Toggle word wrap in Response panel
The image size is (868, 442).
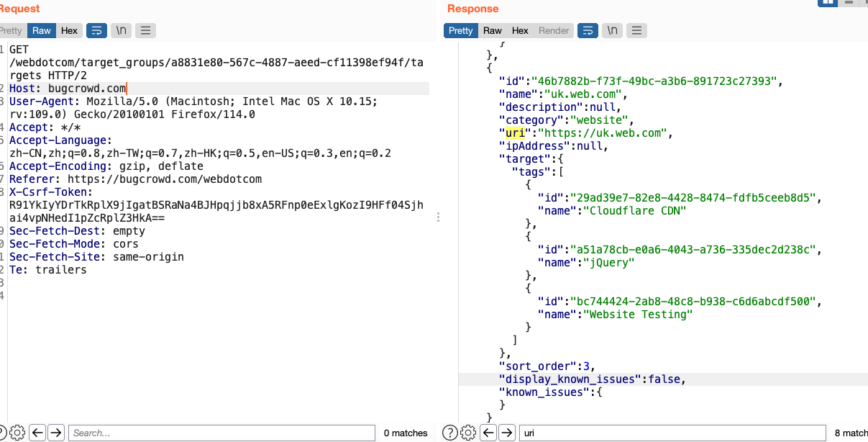(588, 30)
